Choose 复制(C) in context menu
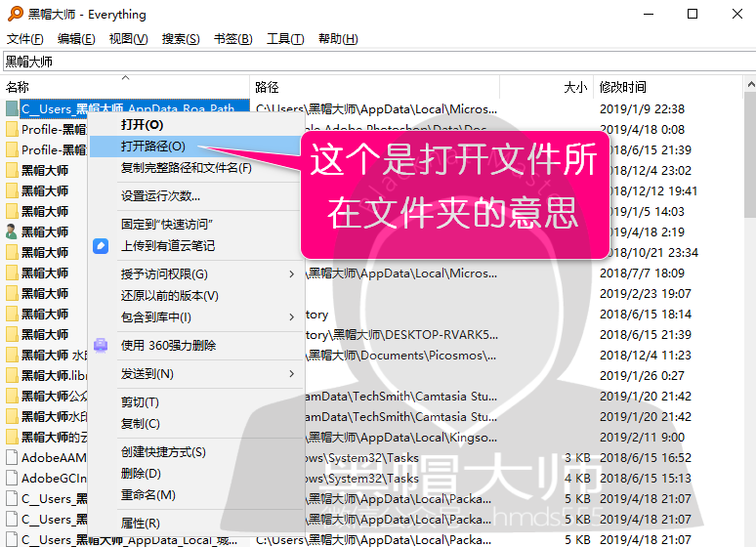Screen dimensions: 756x547 [x=194, y=424]
